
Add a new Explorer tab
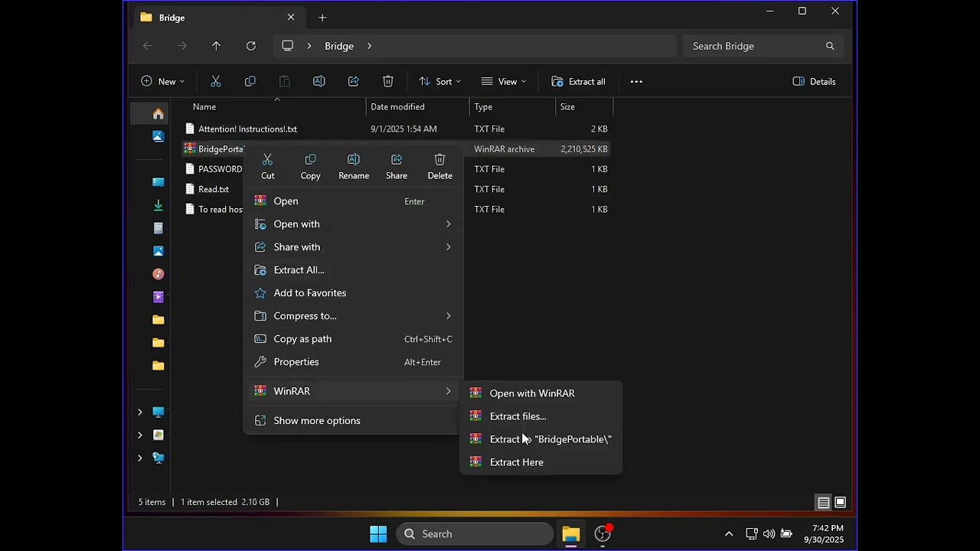(x=322, y=18)
